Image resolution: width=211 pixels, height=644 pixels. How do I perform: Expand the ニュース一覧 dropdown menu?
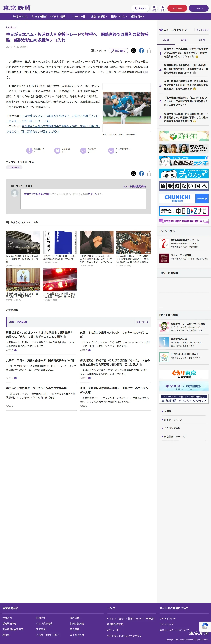click(80, 16)
